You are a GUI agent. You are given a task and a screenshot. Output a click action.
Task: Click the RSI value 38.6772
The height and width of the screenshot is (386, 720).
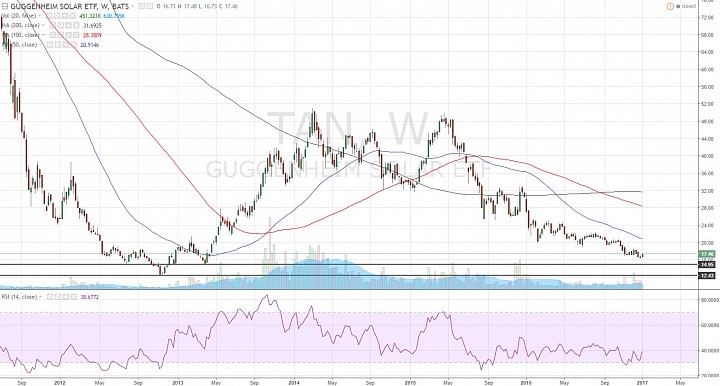tap(90, 297)
